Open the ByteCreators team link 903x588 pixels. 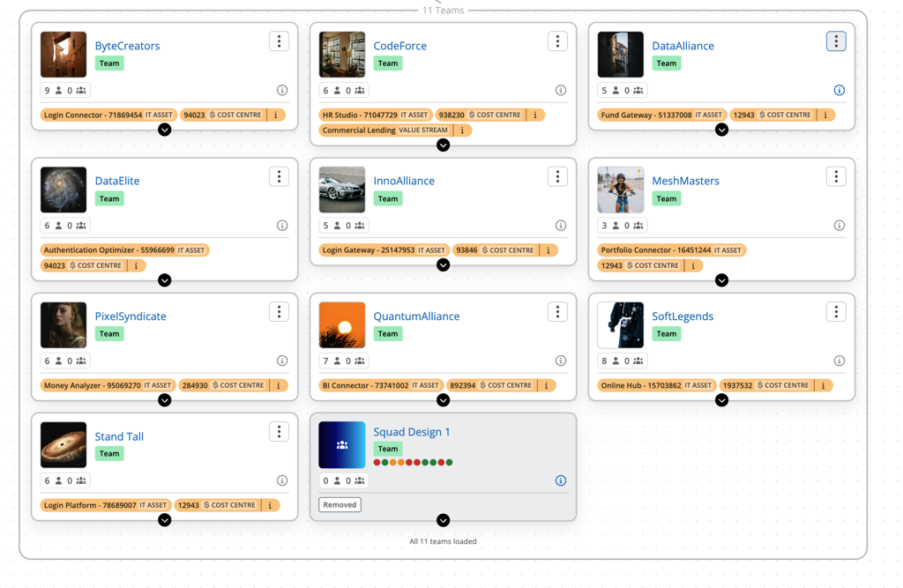127,46
